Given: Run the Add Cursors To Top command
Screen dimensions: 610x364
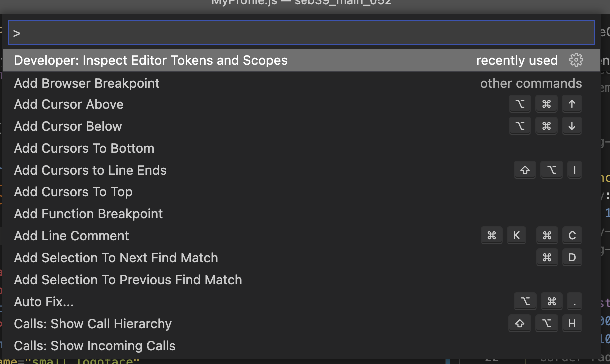Looking at the screenshot, I should tap(73, 191).
